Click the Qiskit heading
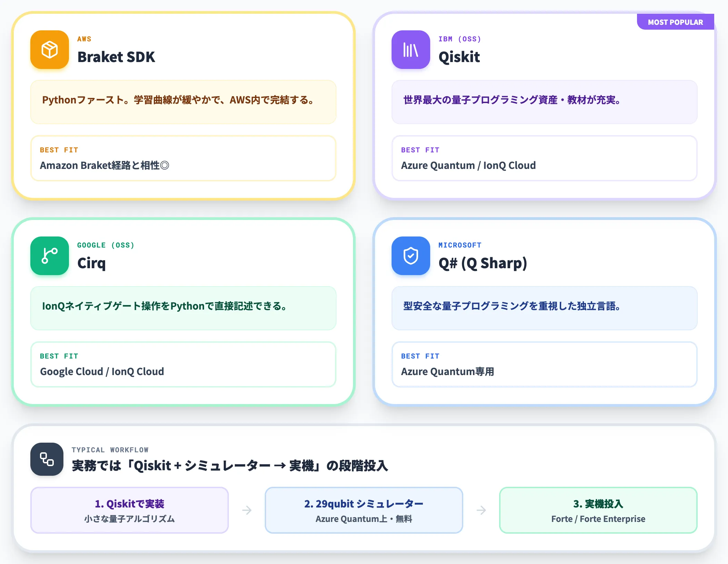This screenshot has width=728, height=564. [459, 57]
